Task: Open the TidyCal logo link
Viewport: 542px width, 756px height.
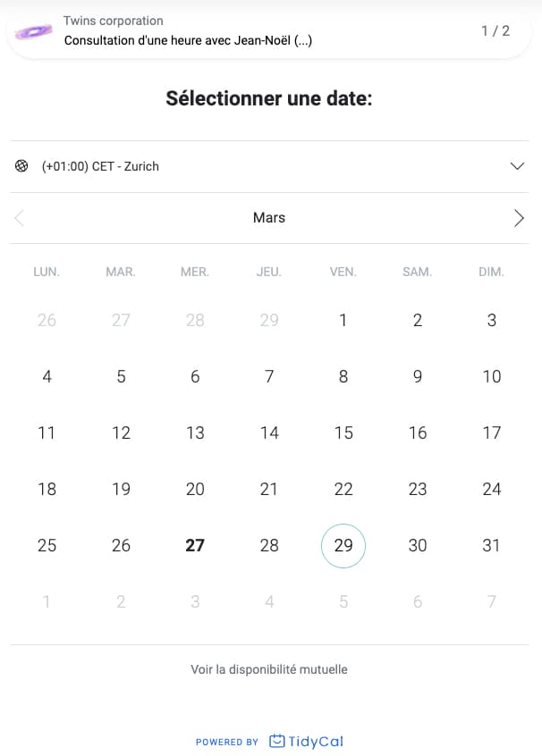Action: [x=306, y=741]
